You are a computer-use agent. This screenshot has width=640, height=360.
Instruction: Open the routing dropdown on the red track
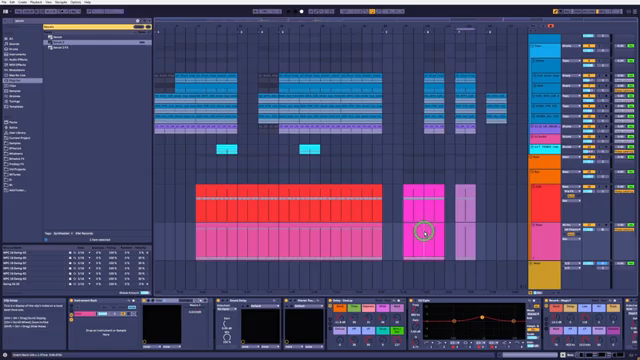click(571, 187)
